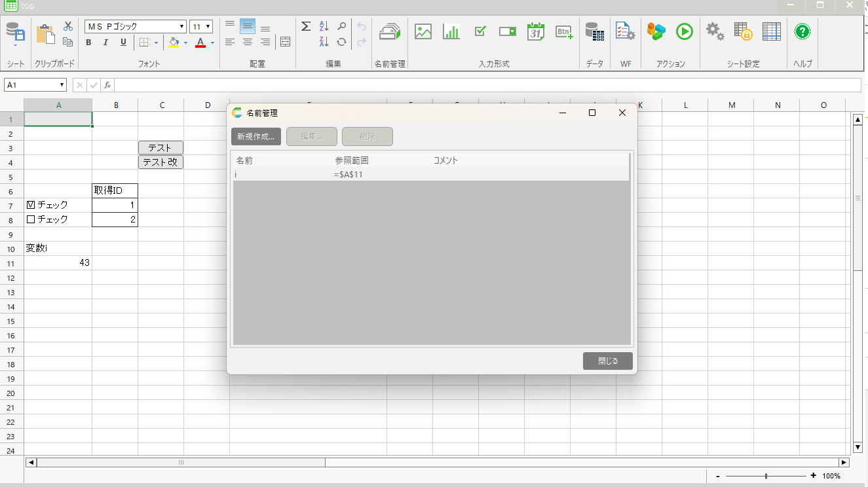Click the AutoSum sigma icon
This screenshot has height=487, width=868.
pyautogui.click(x=306, y=26)
